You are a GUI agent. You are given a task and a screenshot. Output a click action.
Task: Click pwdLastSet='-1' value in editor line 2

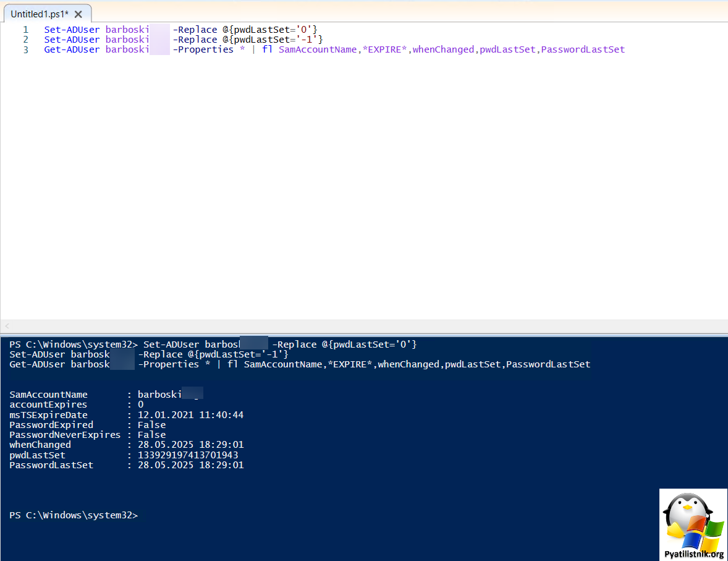(x=276, y=40)
